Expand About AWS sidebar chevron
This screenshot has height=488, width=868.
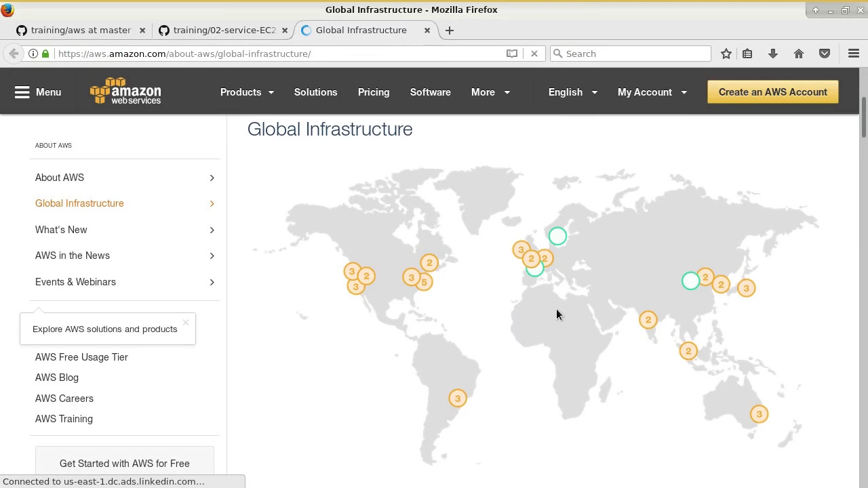tap(212, 178)
